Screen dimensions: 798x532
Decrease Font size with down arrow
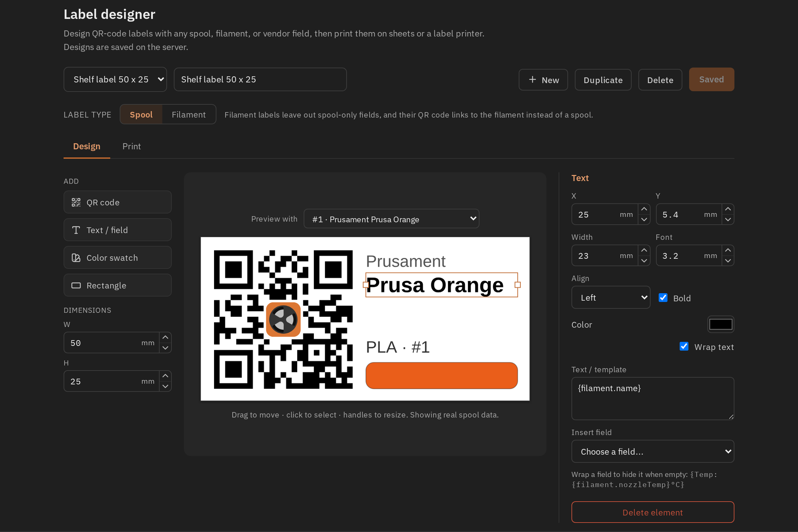point(728,260)
